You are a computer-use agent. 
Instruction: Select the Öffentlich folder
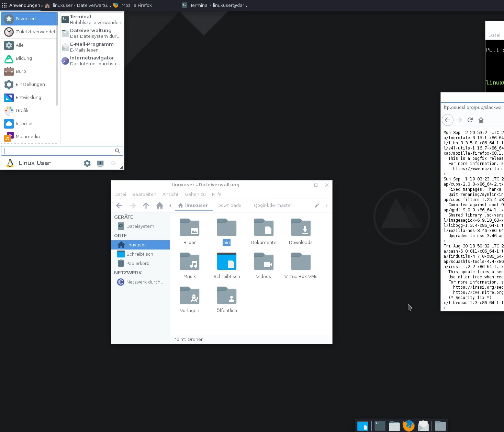(227, 300)
